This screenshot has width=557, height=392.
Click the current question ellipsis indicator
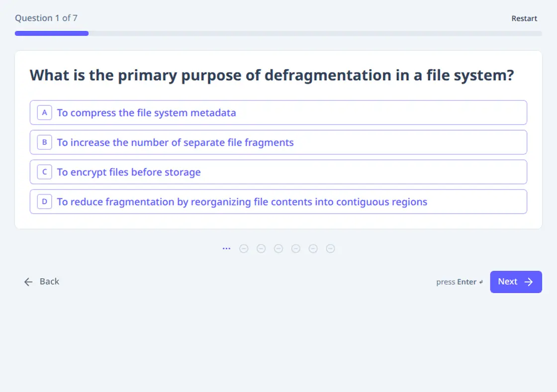(226, 249)
